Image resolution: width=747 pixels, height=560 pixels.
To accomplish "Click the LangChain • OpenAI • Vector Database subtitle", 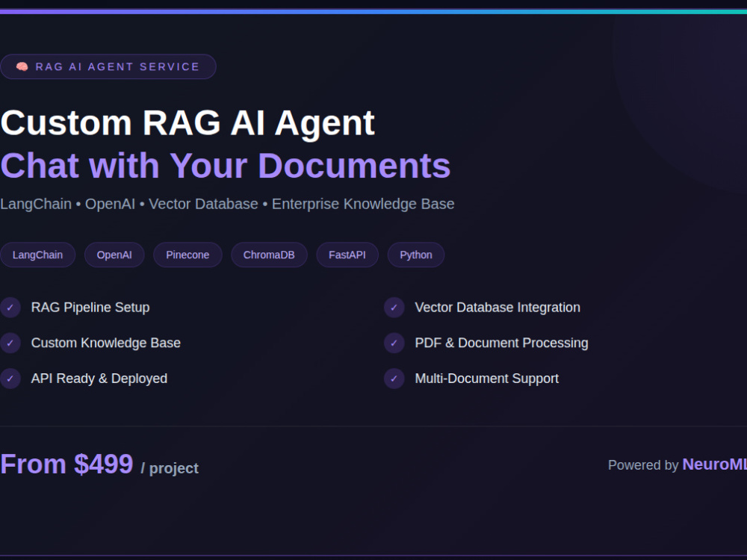I will coord(227,204).
